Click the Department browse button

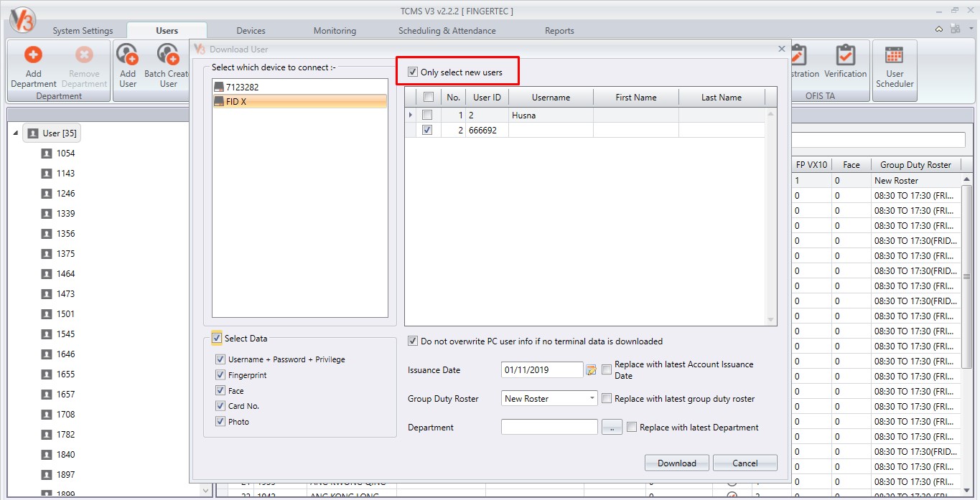[612, 428]
